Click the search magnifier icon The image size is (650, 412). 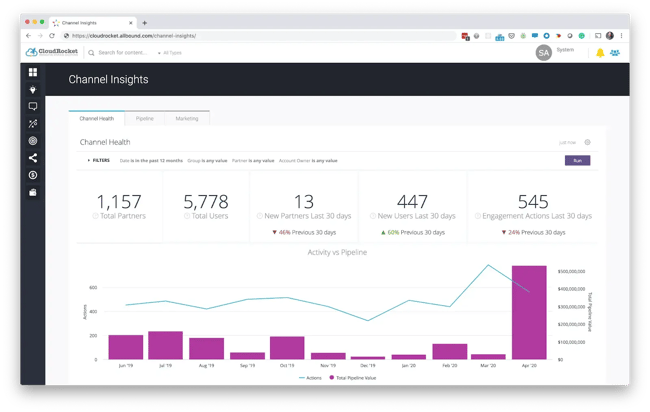[x=91, y=53]
